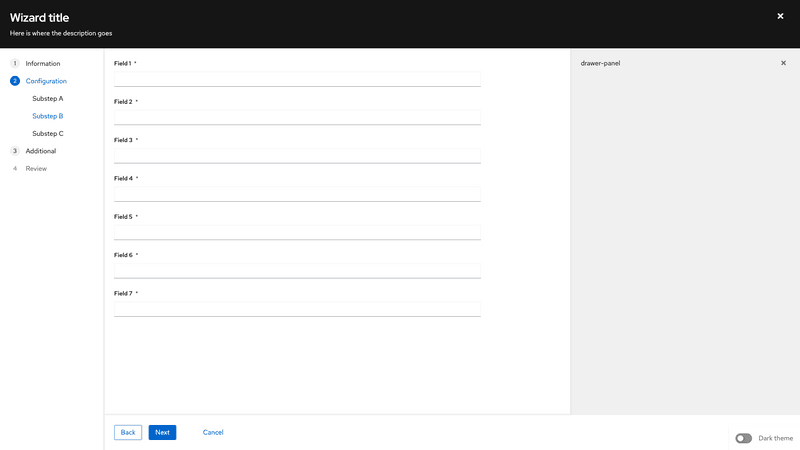800x450 pixels.
Task: Focus the Field 3 text box
Action: pos(297,155)
